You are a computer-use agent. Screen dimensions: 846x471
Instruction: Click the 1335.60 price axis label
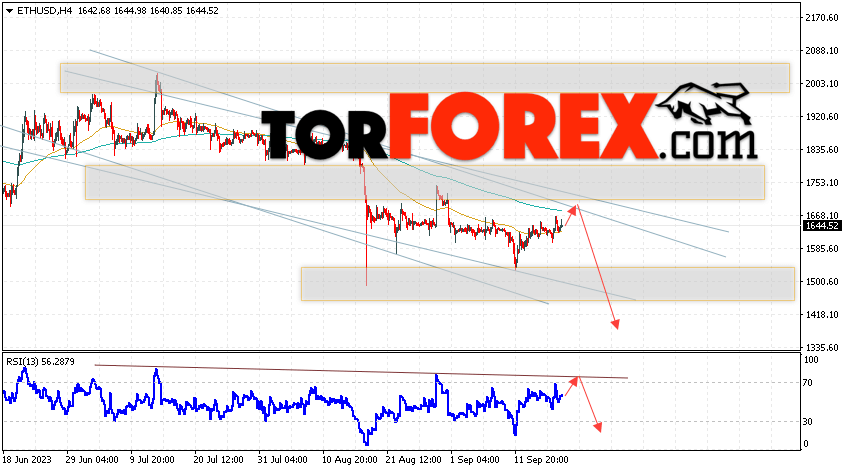point(822,347)
